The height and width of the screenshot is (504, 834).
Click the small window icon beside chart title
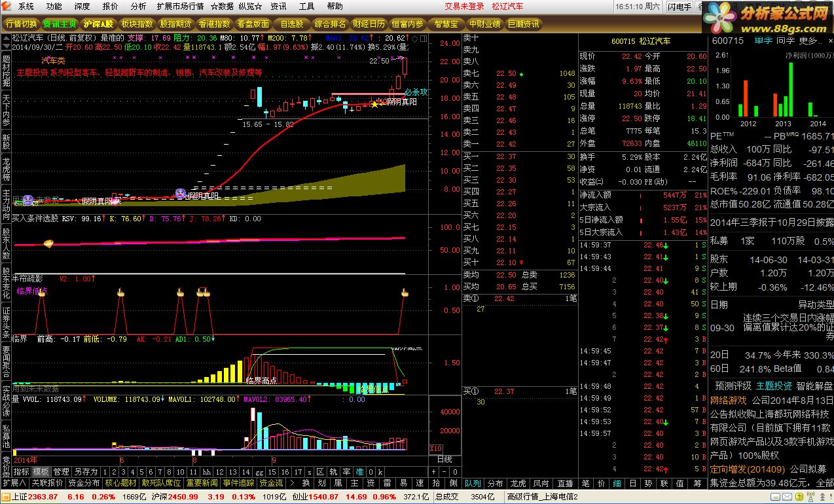pos(423,38)
